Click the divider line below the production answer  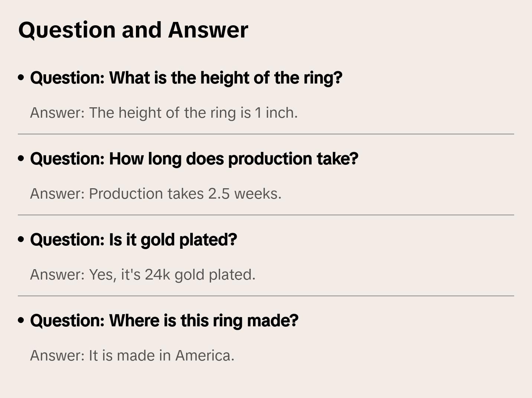click(x=266, y=215)
